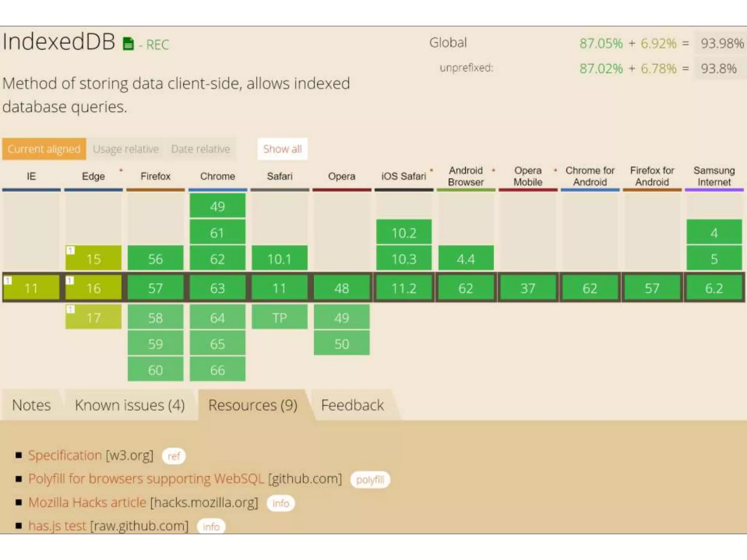Click the 87.05% full support percentage
The image size is (747, 560).
coord(601,43)
